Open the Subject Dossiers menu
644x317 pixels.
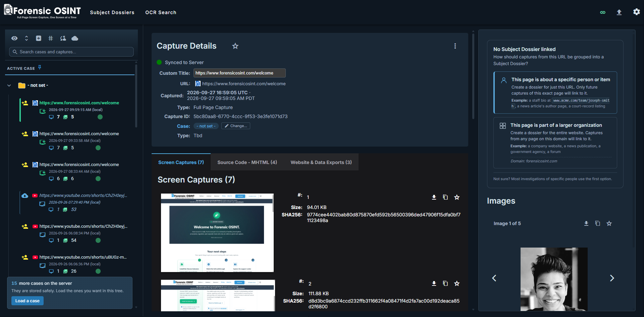coord(112,12)
